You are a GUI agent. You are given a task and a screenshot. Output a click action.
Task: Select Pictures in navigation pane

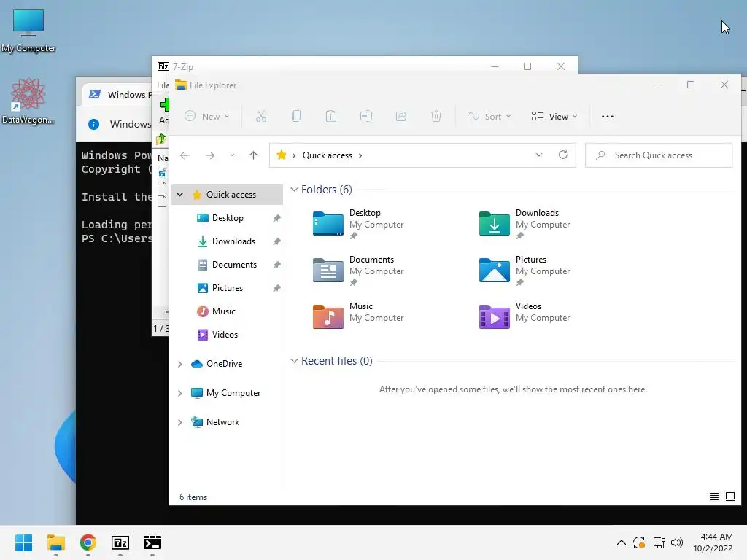pyautogui.click(x=227, y=287)
